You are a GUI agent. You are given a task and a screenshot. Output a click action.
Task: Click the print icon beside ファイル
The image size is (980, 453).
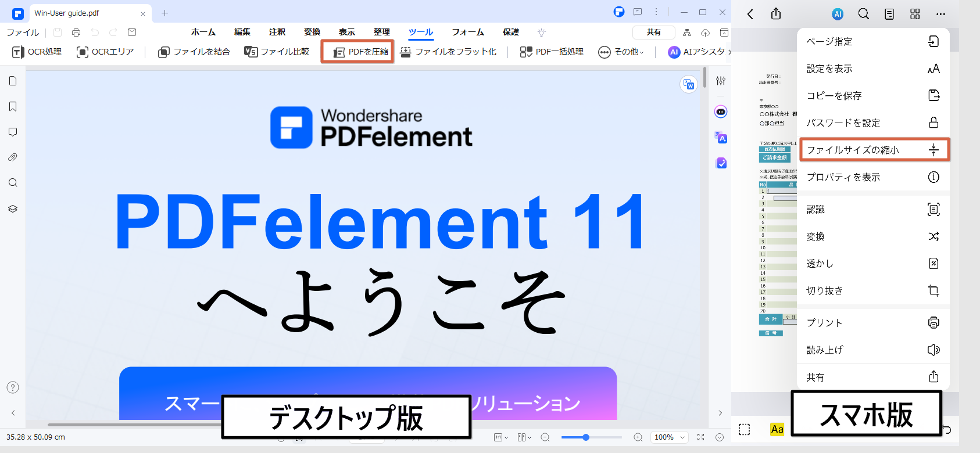tap(76, 33)
